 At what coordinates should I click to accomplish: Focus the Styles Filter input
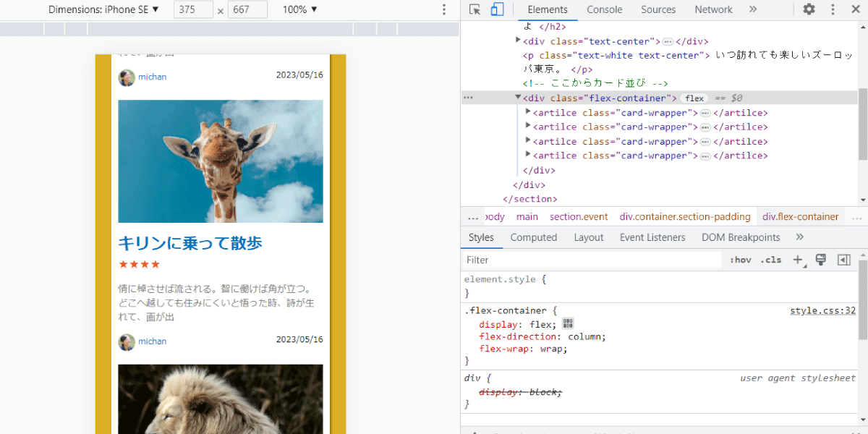click(x=592, y=260)
